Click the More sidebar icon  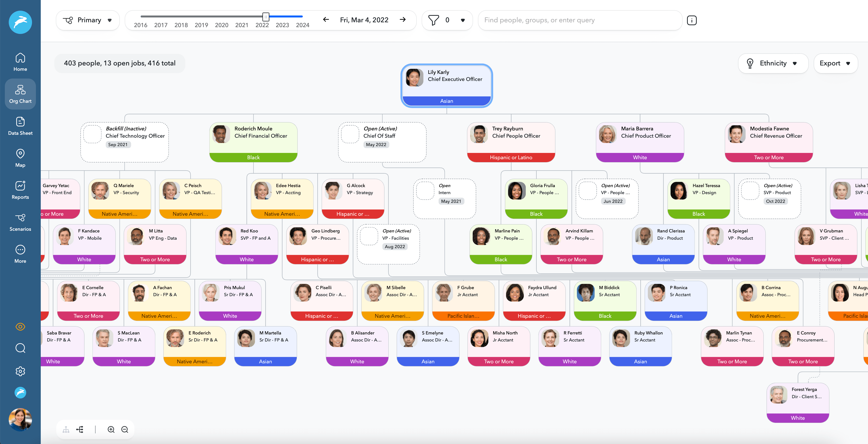pyautogui.click(x=20, y=253)
